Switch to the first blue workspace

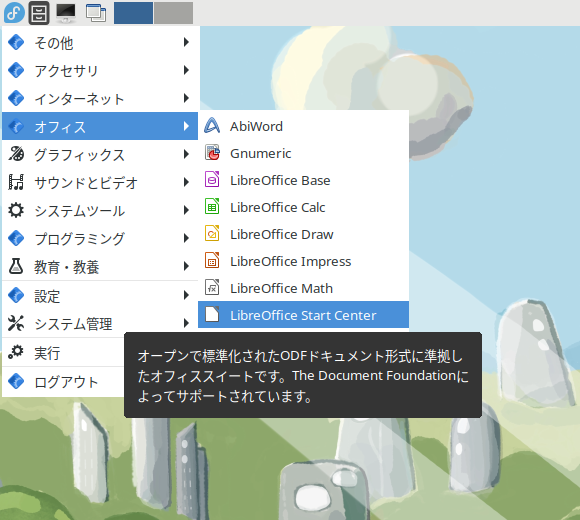[133, 13]
